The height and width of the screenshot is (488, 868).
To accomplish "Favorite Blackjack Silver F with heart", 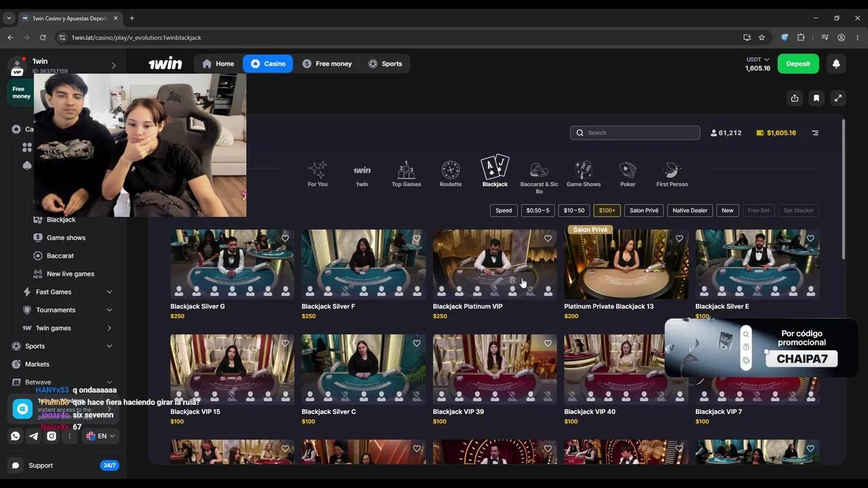I will coord(416,239).
